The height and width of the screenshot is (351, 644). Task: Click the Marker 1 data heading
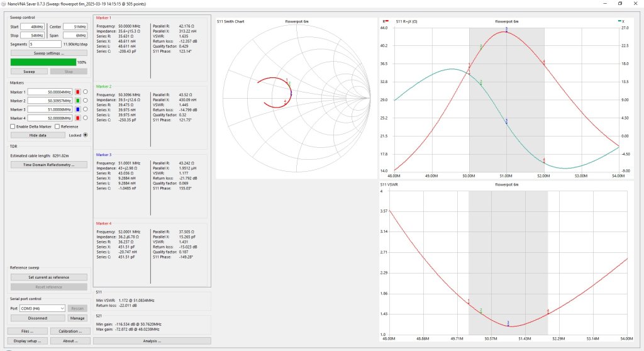tap(104, 18)
